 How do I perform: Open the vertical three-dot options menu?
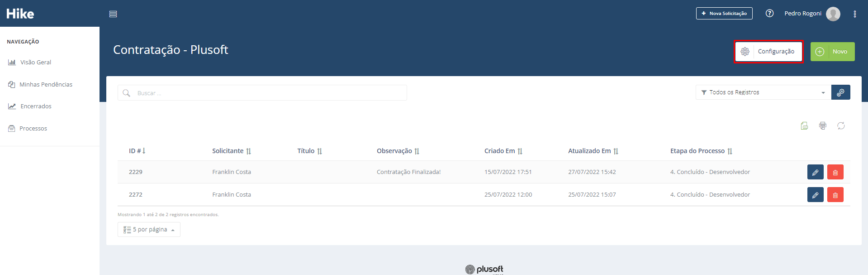click(855, 14)
